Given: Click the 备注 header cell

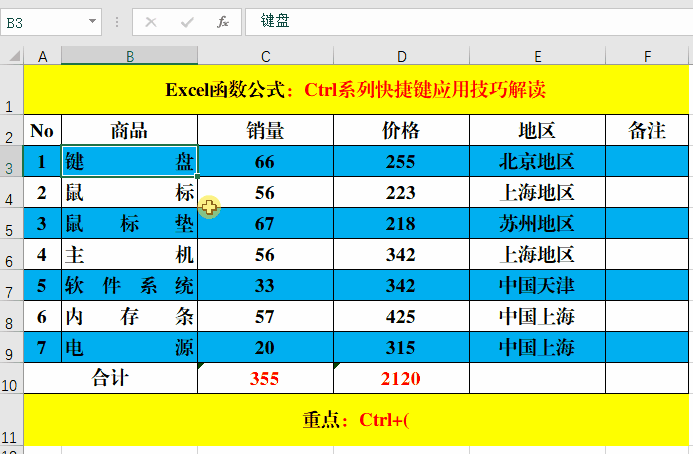Looking at the screenshot, I should (647, 130).
